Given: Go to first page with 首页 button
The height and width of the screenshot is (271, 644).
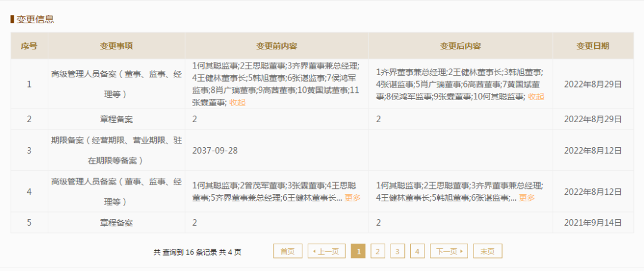Looking at the screenshot, I should pos(287,251).
